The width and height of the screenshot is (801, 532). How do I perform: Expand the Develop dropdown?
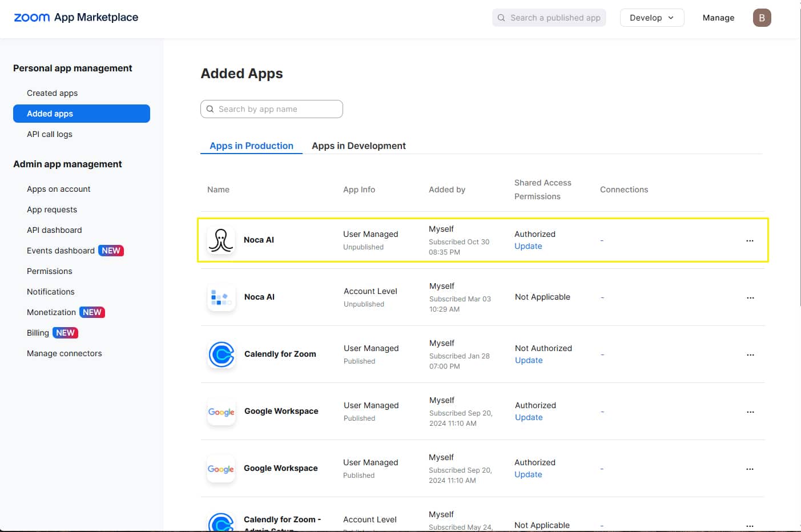coord(651,18)
